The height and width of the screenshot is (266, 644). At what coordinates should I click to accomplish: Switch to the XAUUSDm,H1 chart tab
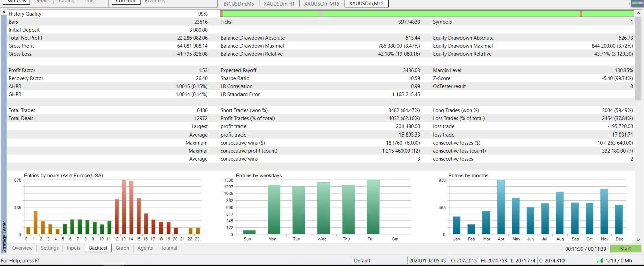tap(280, 3)
